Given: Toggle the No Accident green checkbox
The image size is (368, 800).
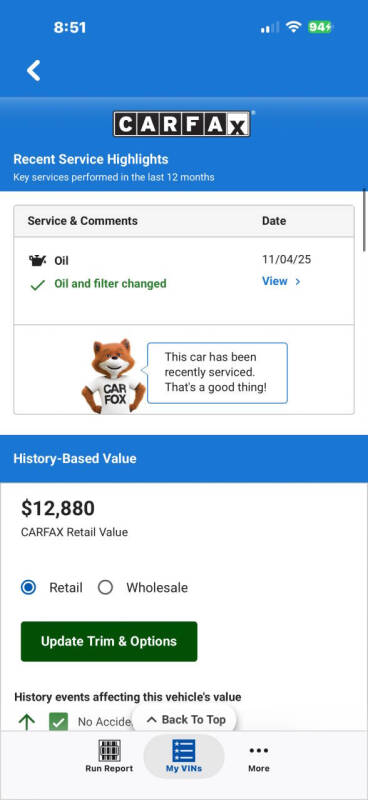Looking at the screenshot, I should 59,721.
